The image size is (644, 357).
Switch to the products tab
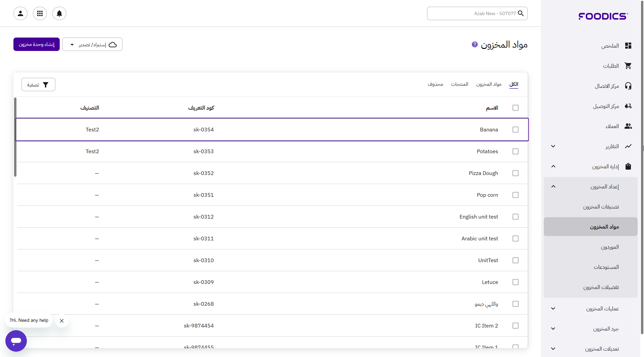459,84
